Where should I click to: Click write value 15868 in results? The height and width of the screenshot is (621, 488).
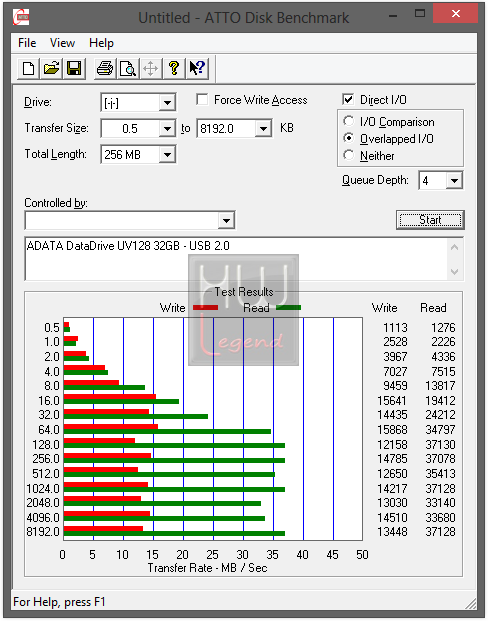pos(392,430)
